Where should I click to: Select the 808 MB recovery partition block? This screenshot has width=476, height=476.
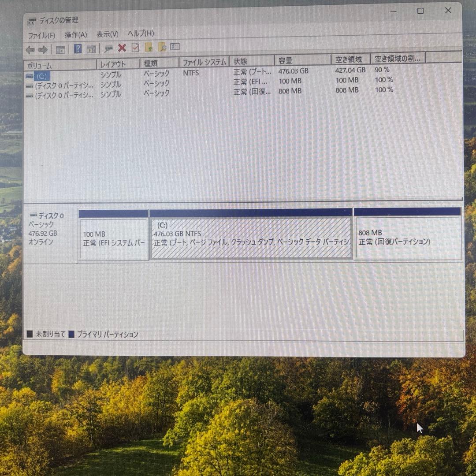(x=407, y=237)
